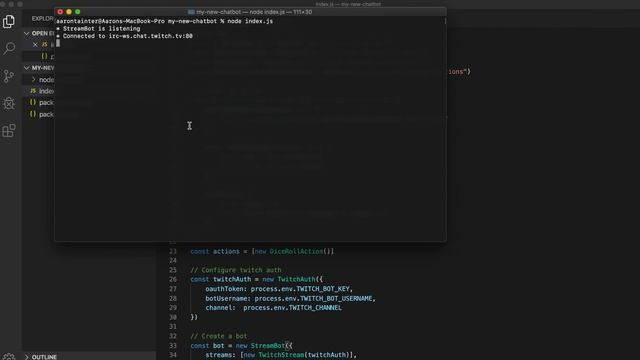This screenshot has height=360, width=640.
Task: Click editor line number 30
Action: point(173,317)
